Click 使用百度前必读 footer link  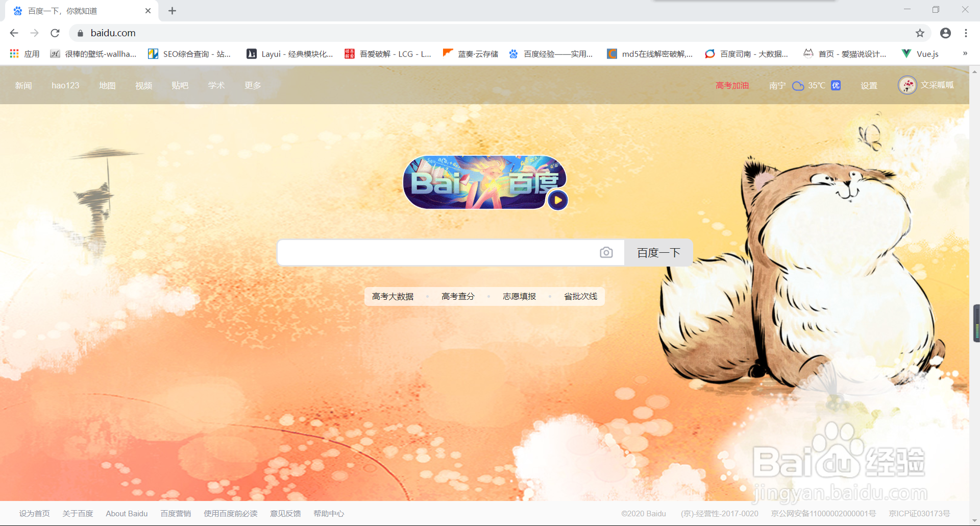(x=230, y=513)
